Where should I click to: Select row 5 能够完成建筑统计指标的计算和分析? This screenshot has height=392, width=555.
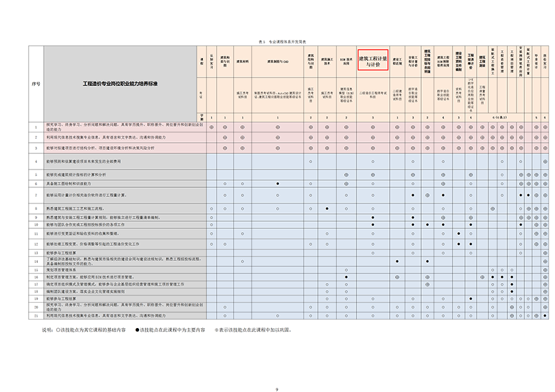tap(76, 175)
